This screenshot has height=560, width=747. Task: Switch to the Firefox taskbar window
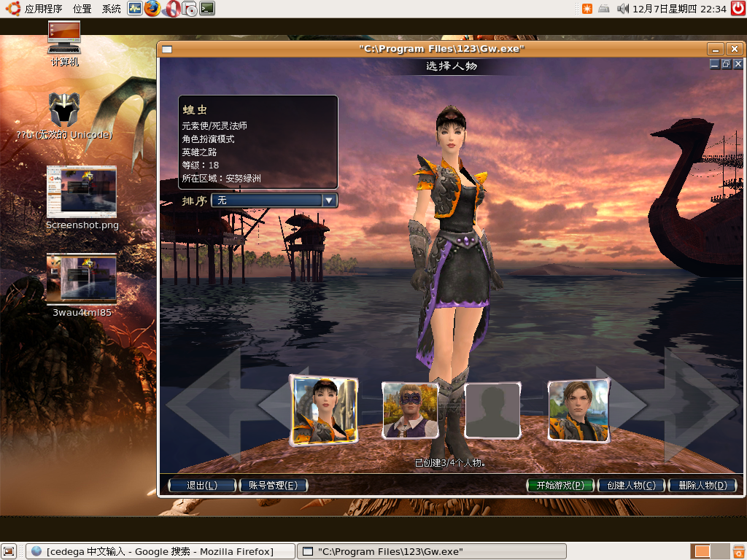(x=160, y=551)
